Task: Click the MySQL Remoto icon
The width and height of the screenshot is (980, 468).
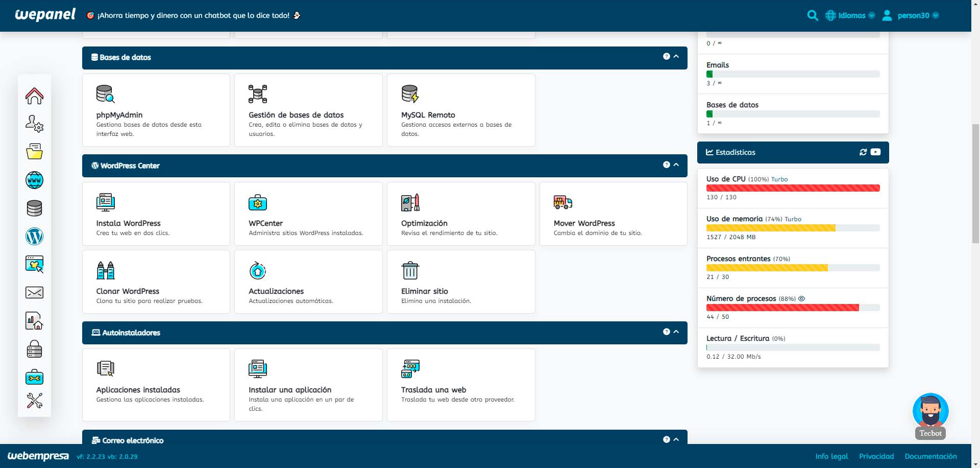Action: point(410,94)
